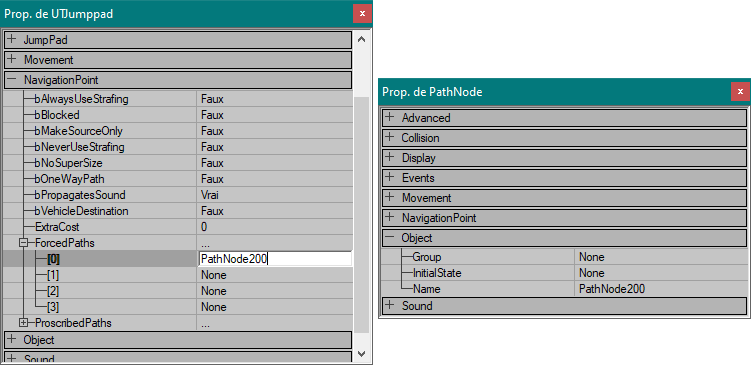
Task: Click the vertical scrollbar thumb in UTJumppad
Action: [362, 214]
